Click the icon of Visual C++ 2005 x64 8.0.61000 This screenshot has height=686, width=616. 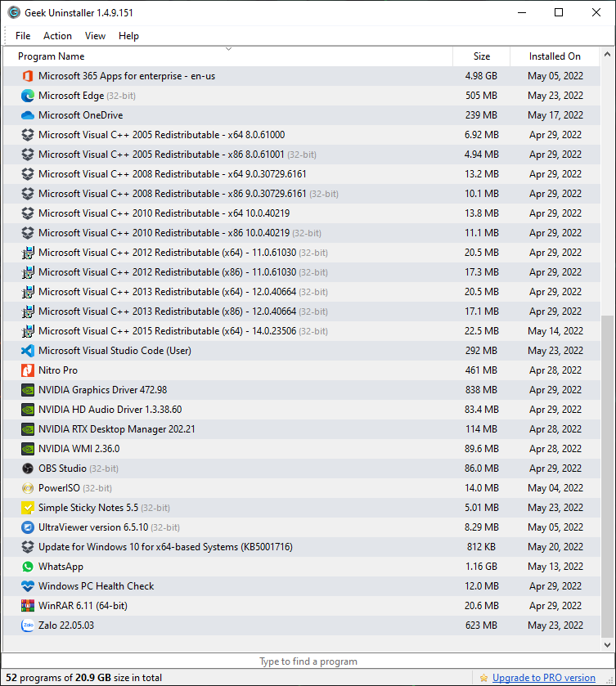coord(28,135)
